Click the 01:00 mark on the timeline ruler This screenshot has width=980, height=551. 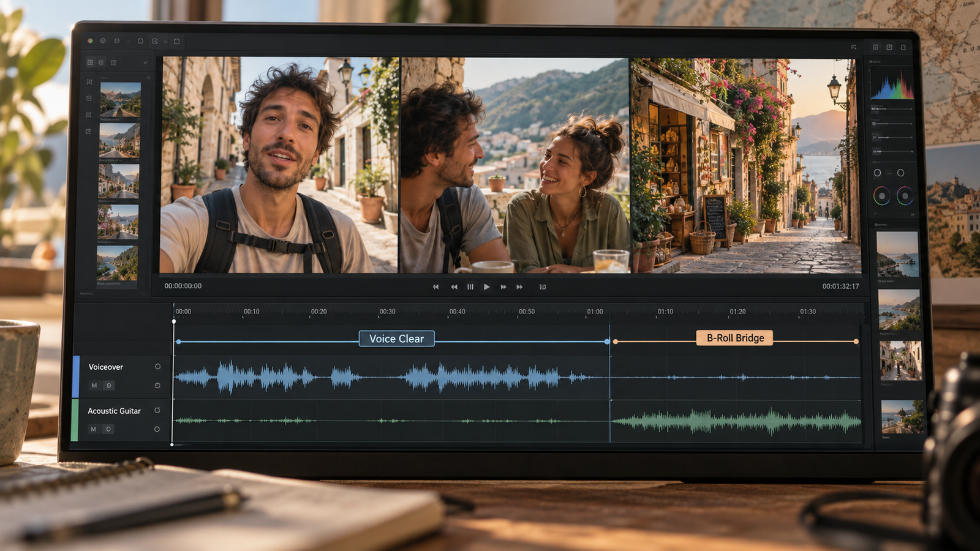[595, 312]
